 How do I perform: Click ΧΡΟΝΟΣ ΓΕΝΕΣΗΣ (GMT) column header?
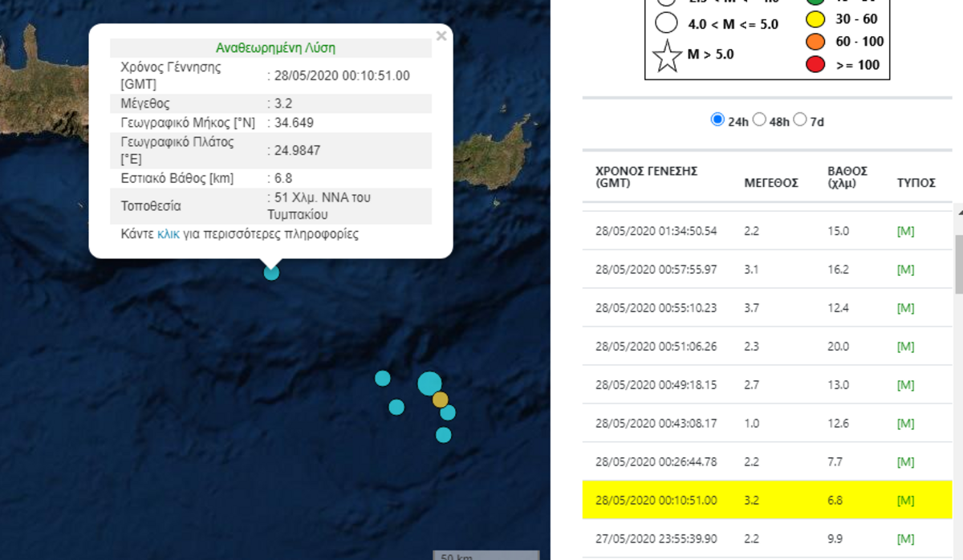[x=646, y=177]
